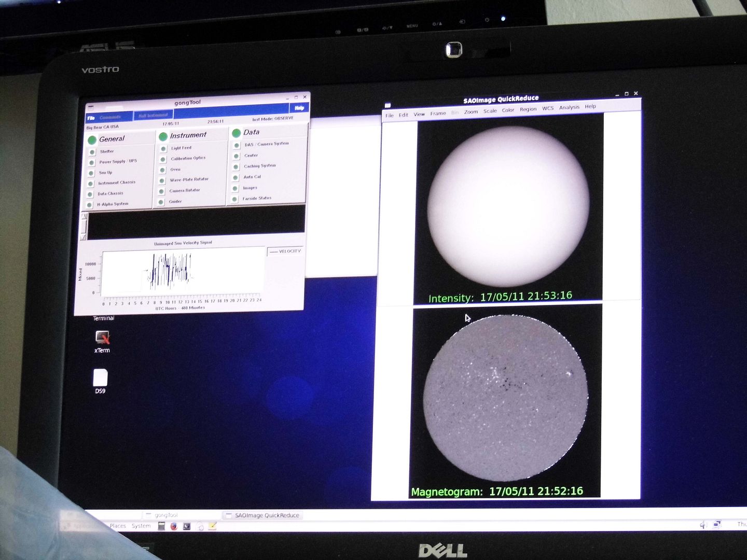The width and height of the screenshot is (747, 560).
Task: Open the SAOImage Edit menu
Action: (404, 115)
